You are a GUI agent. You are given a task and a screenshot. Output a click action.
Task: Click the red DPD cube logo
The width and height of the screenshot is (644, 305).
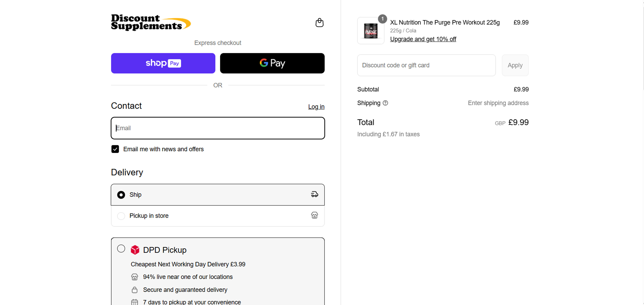(135, 250)
